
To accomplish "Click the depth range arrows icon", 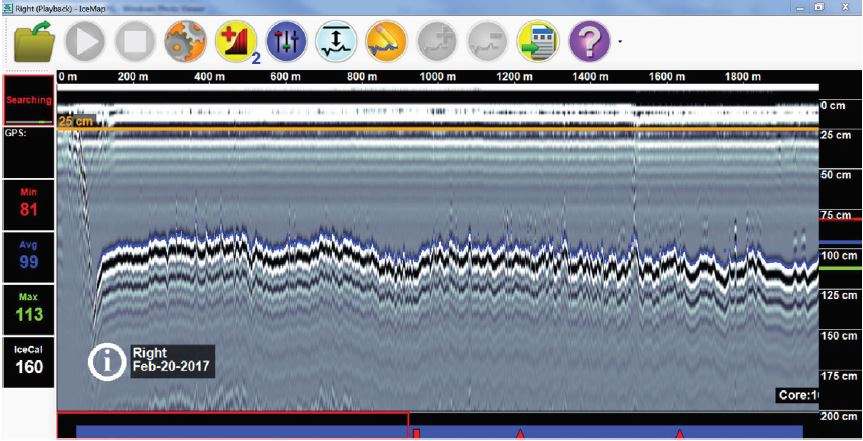I will tap(336, 42).
